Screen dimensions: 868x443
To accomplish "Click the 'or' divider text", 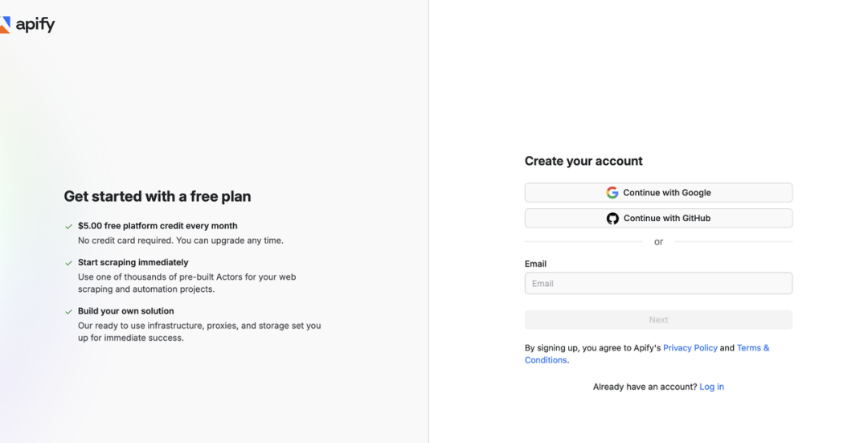I will click(x=658, y=242).
